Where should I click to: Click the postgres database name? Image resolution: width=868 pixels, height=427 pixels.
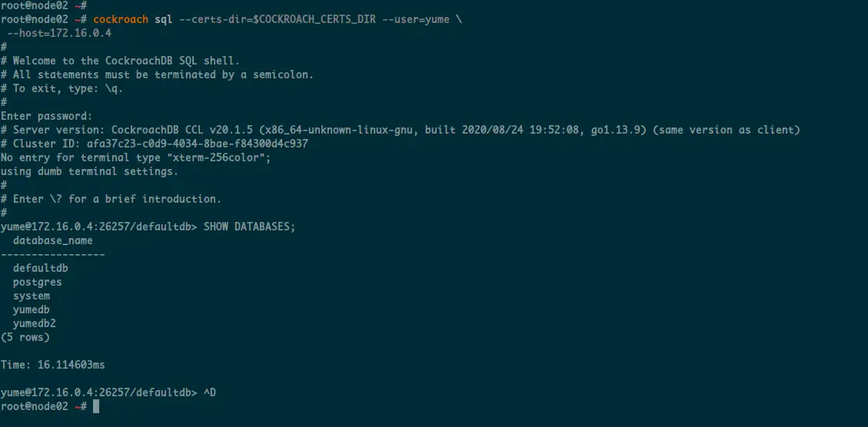[37, 282]
